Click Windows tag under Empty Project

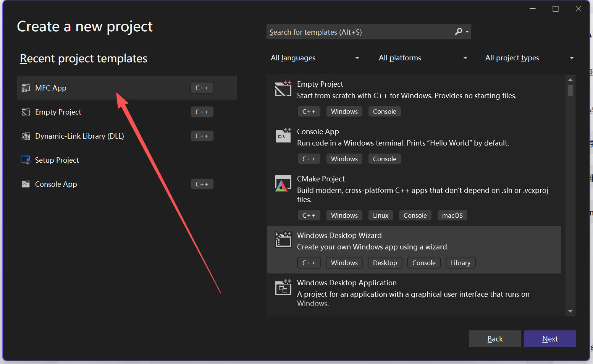(344, 112)
